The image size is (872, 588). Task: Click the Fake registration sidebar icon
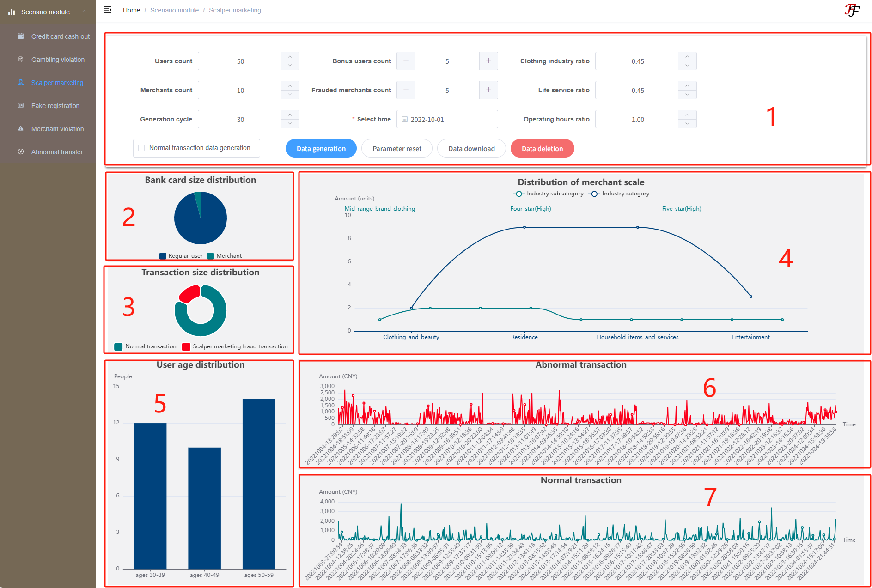[21, 105]
